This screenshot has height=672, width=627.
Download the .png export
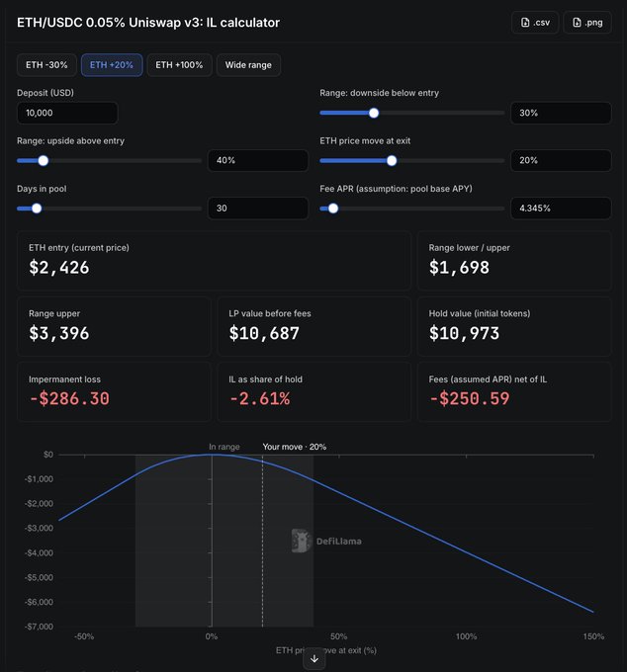click(587, 23)
